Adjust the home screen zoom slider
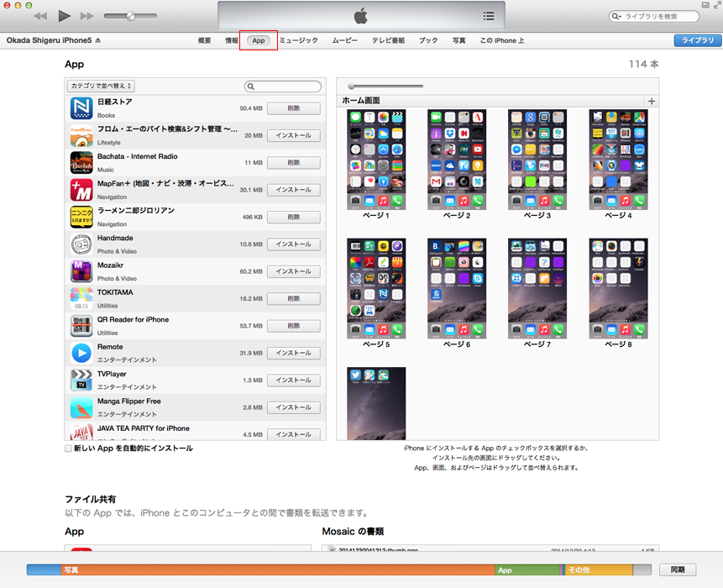723x588 pixels. (351, 87)
